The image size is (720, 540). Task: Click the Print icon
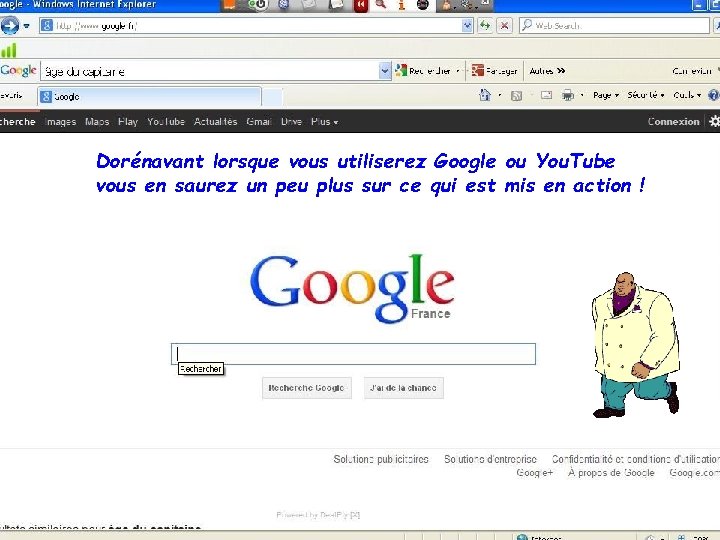(568, 95)
